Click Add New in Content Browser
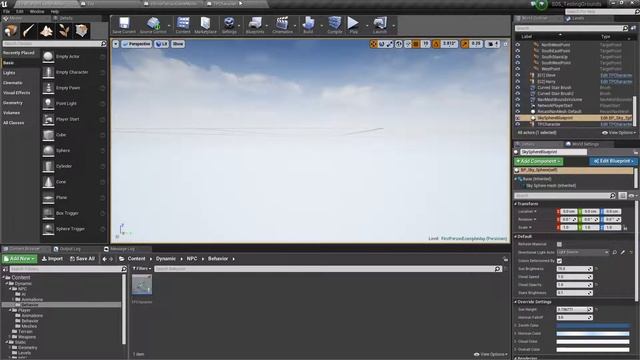 pos(19,259)
